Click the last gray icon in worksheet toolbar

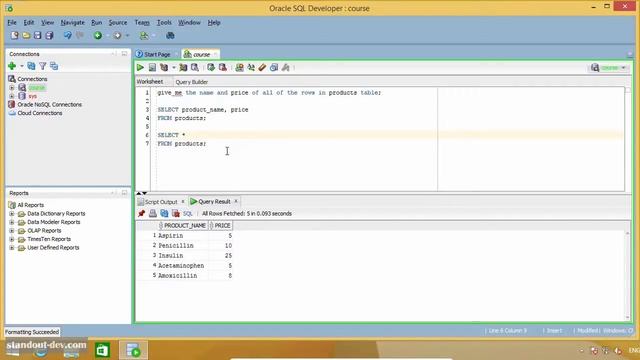[x=286, y=67]
